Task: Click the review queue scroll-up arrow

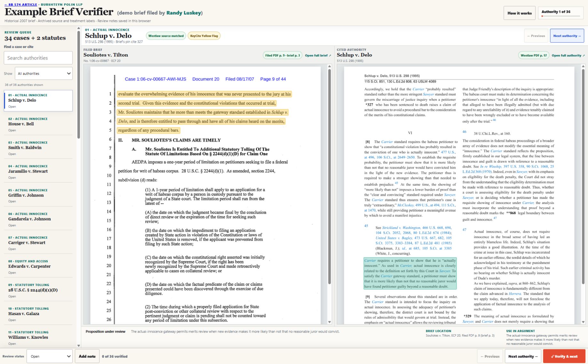Action: (x=79, y=28)
